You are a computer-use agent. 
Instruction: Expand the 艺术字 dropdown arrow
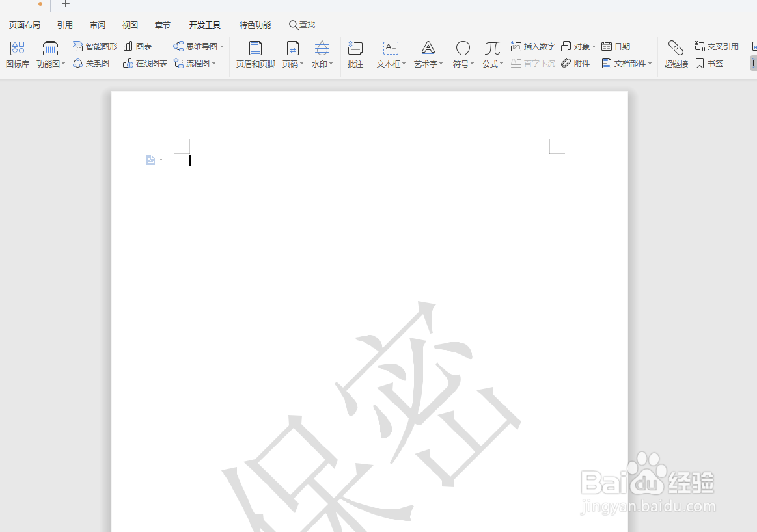(x=441, y=64)
